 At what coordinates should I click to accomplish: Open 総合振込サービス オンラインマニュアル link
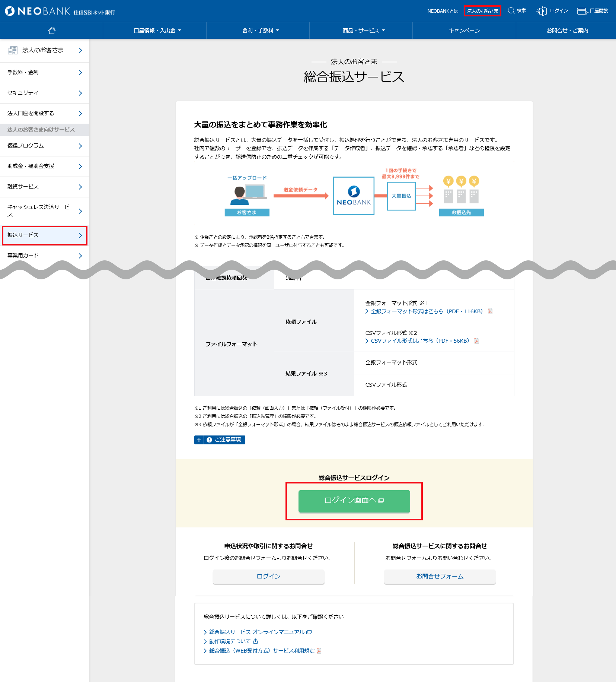point(257,632)
